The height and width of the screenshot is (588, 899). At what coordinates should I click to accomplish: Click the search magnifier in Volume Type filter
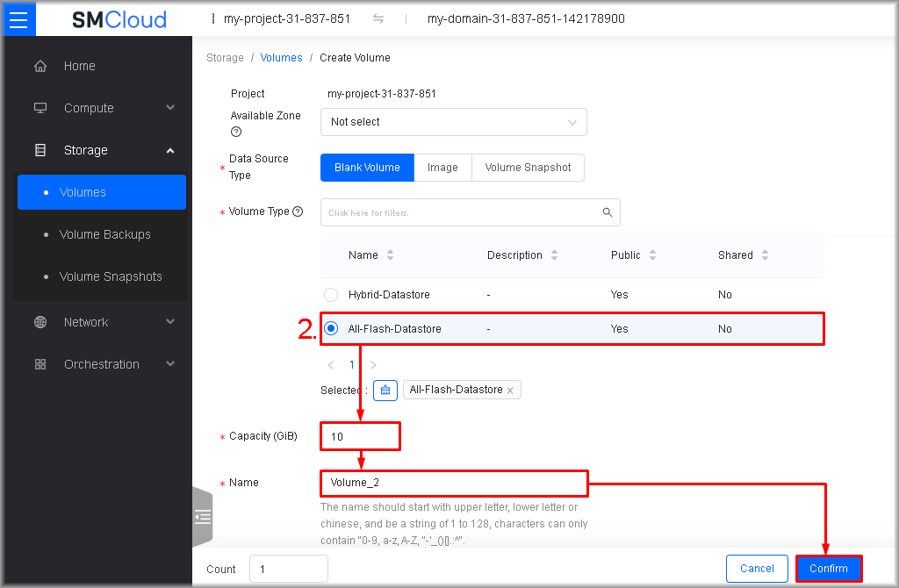608,212
